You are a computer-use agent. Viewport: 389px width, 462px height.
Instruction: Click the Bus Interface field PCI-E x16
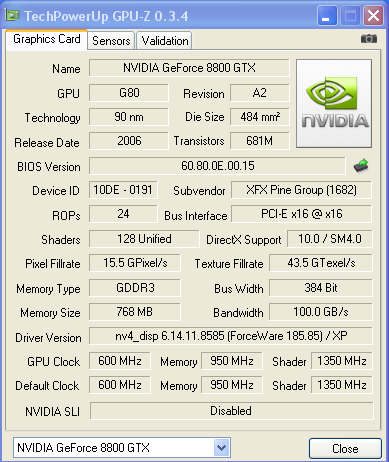(x=301, y=214)
